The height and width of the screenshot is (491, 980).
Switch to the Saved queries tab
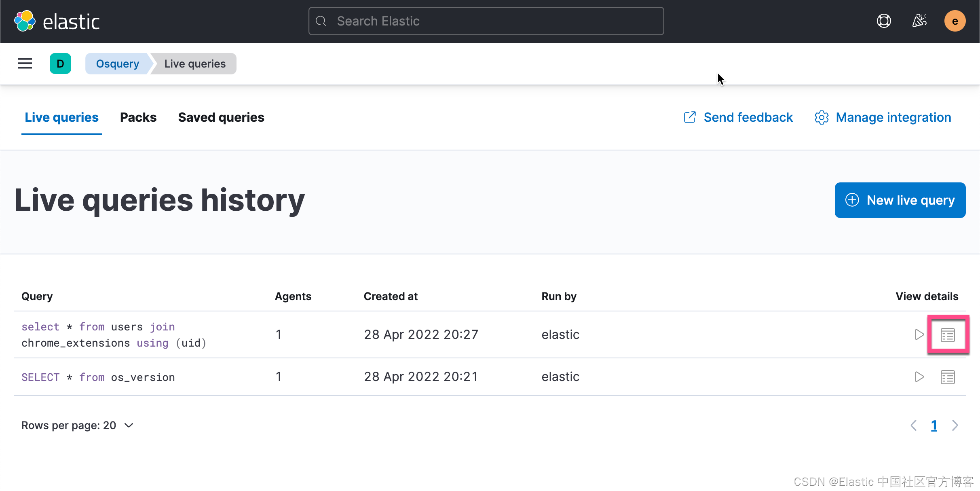click(x=221, y=117)
